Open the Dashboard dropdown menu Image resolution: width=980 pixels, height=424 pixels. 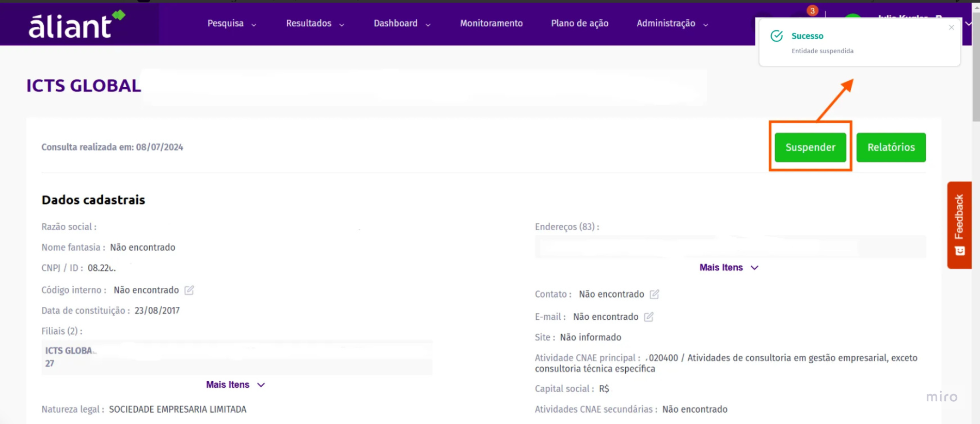coord(402,23)
